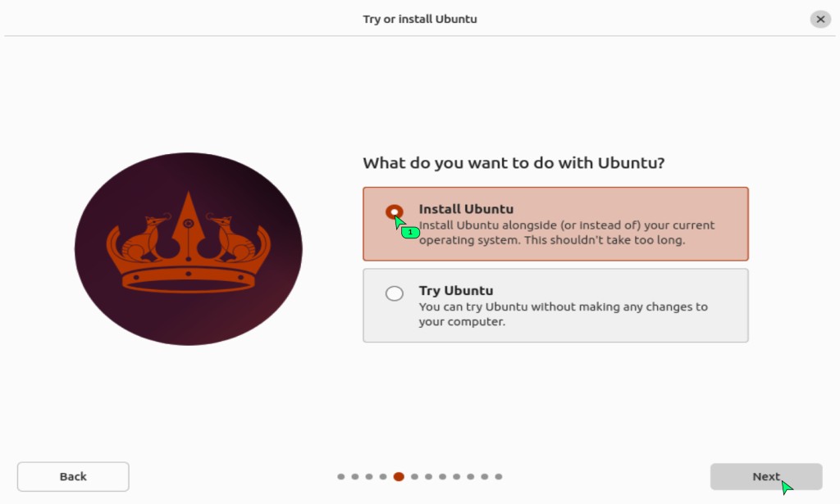Close the Try or install Ubuntu window
Image resolution: width=840 pixels, height=504 pixels.
(x=820, y=19)
